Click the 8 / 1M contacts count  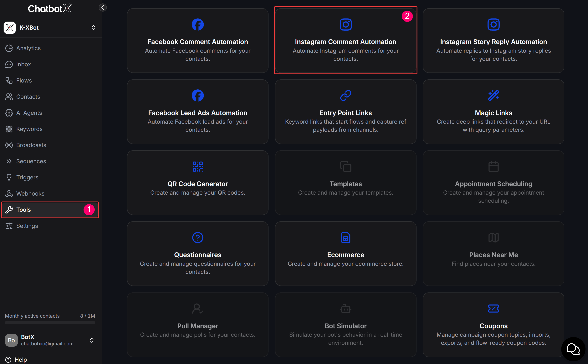point(87,316)
